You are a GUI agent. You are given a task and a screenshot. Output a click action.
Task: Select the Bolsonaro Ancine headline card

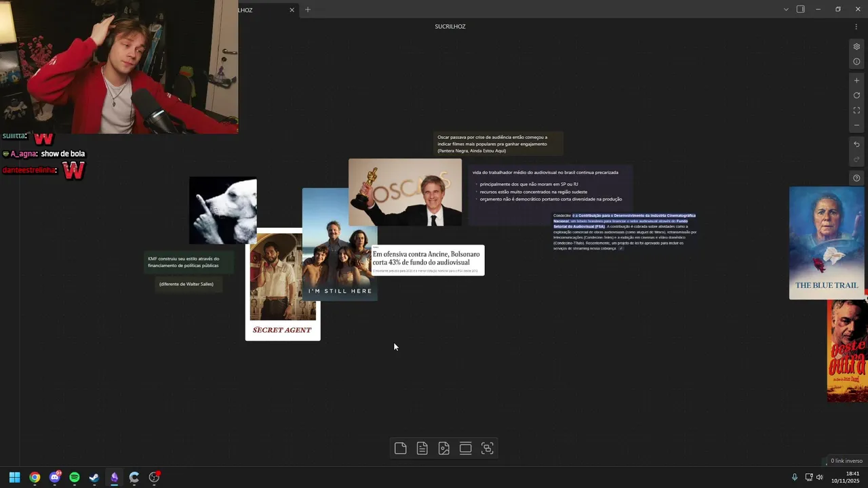[427, 260]
